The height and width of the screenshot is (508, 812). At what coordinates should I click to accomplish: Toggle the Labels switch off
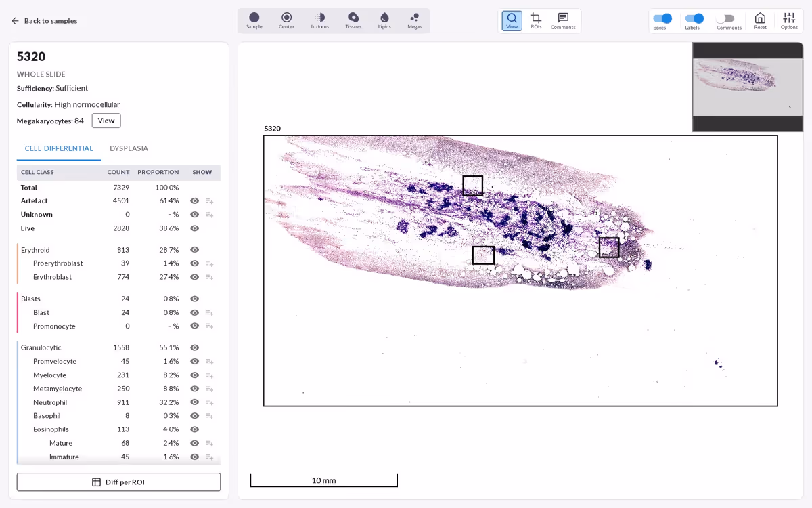pos(694,18)
